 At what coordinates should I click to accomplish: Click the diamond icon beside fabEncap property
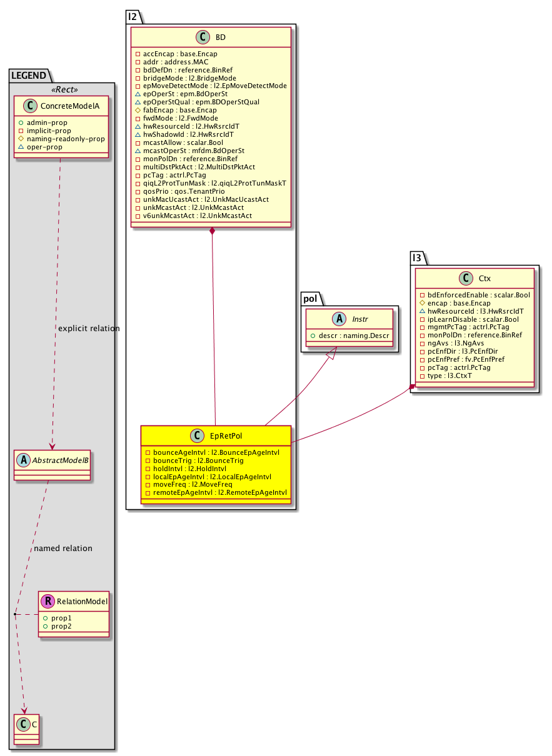point(138,110)
